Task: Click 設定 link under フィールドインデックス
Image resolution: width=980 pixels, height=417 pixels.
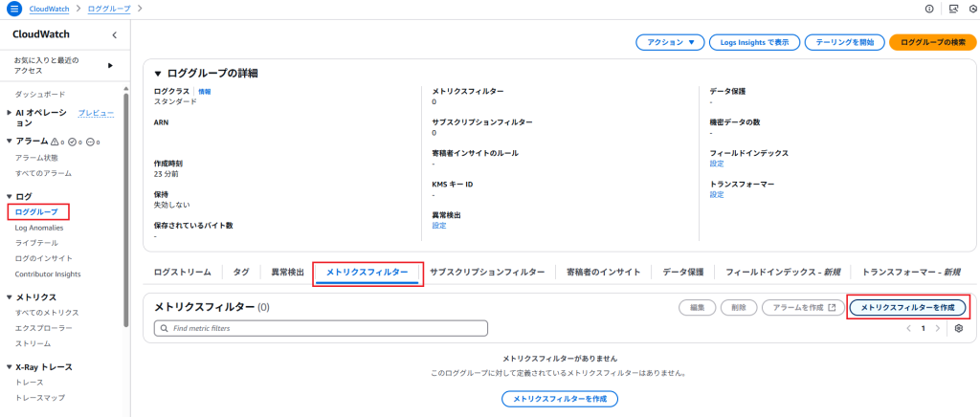Action: [717, 164]
